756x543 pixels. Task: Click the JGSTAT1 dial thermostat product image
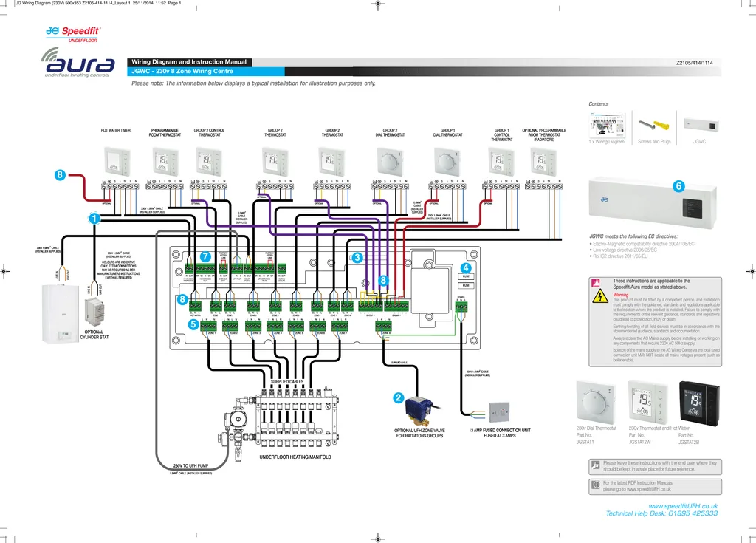(596, 402)
